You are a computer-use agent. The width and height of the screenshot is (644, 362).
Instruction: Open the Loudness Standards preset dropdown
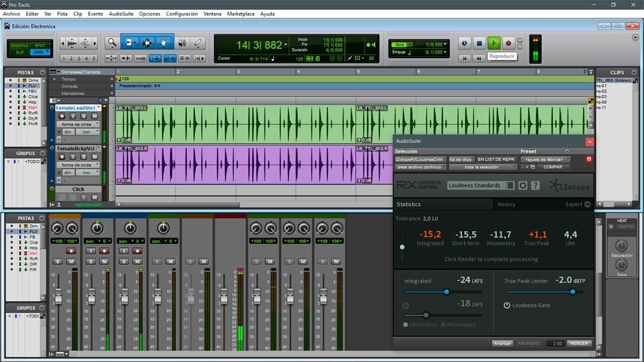tap(475, 186)
